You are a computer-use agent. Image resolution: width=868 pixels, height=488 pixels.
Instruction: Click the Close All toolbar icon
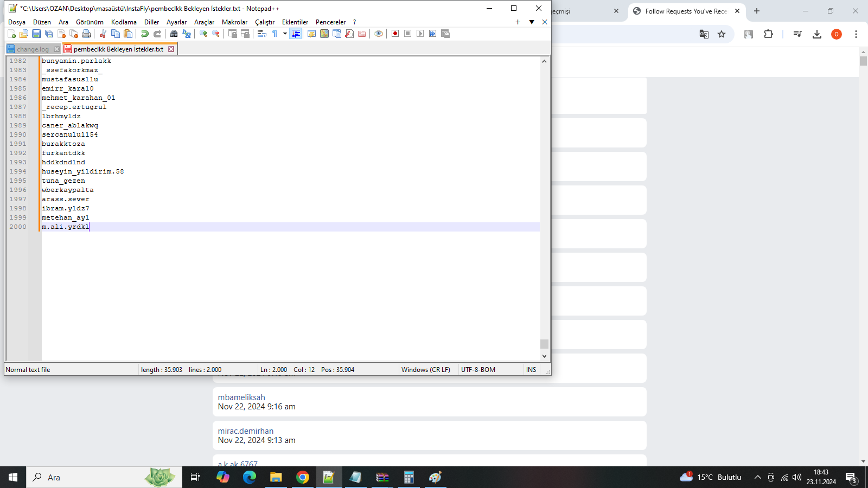[x=74, y=34]
